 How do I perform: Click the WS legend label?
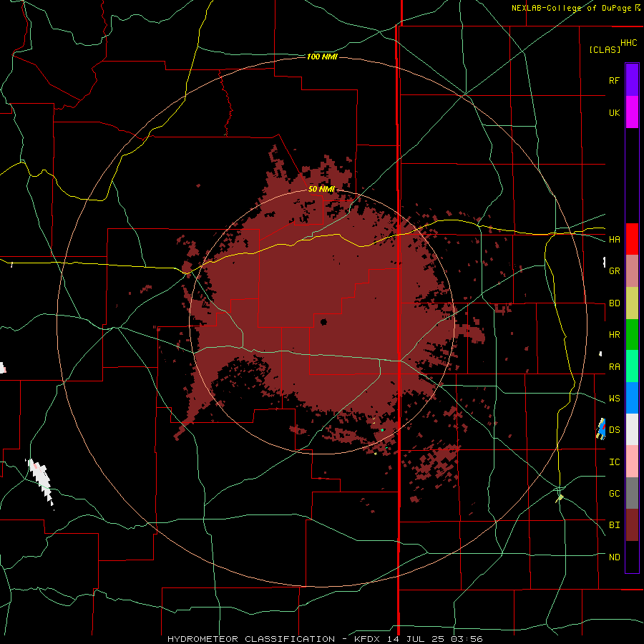click(x=615, y=399)
